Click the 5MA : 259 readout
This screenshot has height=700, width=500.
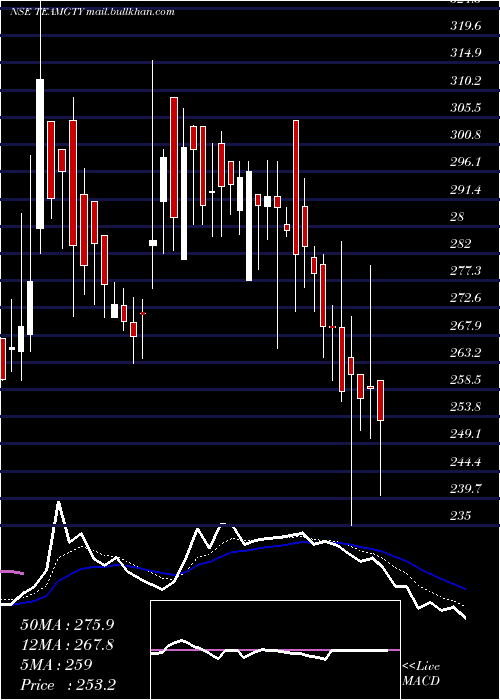point(56,665)
